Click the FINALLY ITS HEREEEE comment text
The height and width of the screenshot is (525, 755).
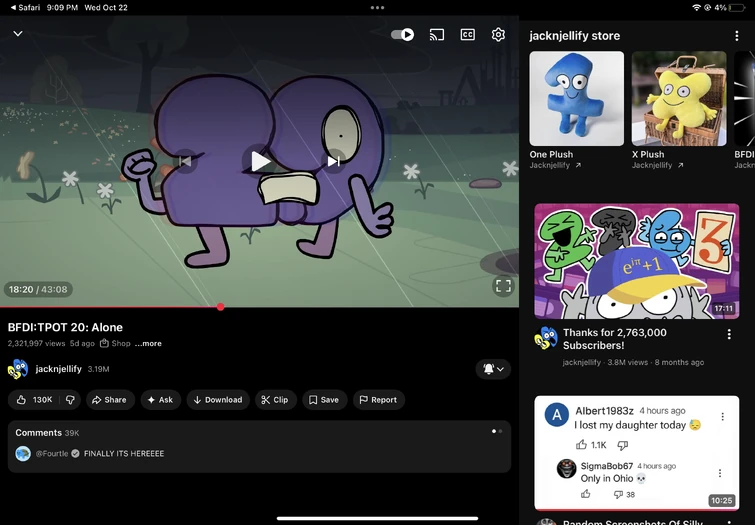coord(124,454)
